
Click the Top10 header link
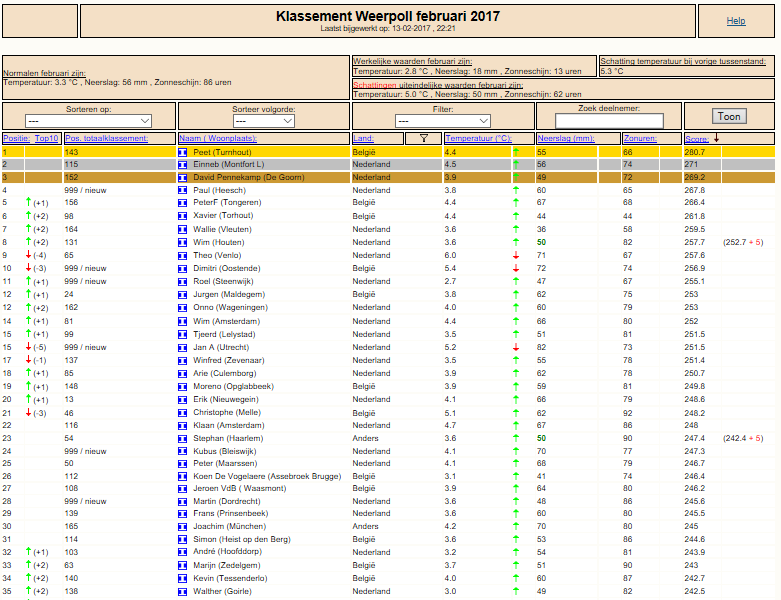tap(46, 138)
